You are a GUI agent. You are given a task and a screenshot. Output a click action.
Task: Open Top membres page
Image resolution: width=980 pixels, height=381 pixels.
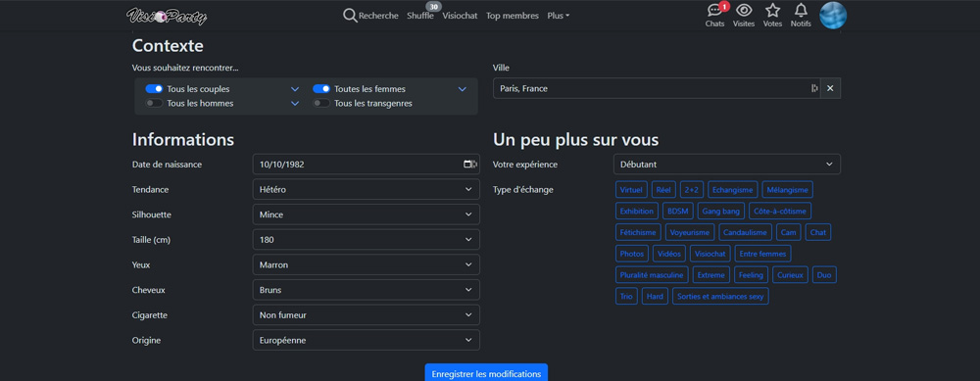coord(513,17)
